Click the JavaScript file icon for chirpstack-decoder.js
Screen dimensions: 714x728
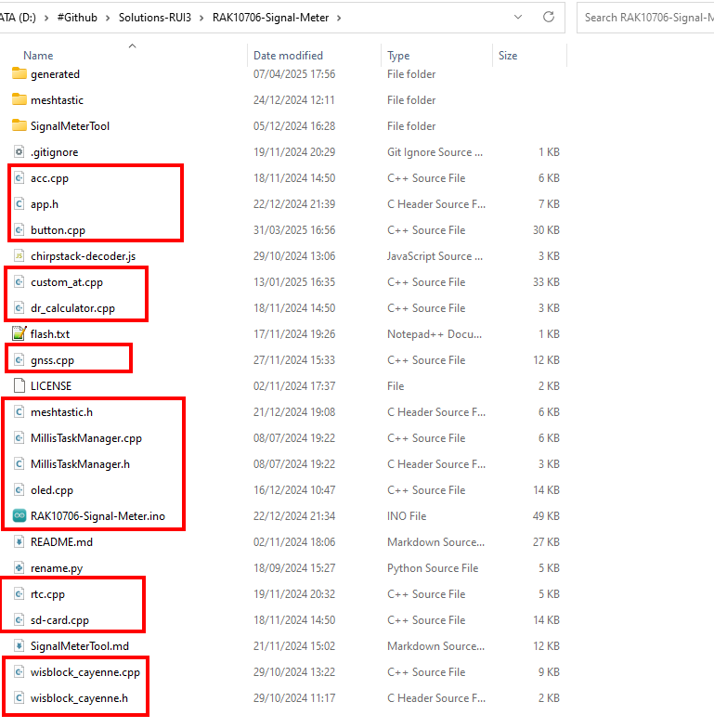tap(19, 256)
